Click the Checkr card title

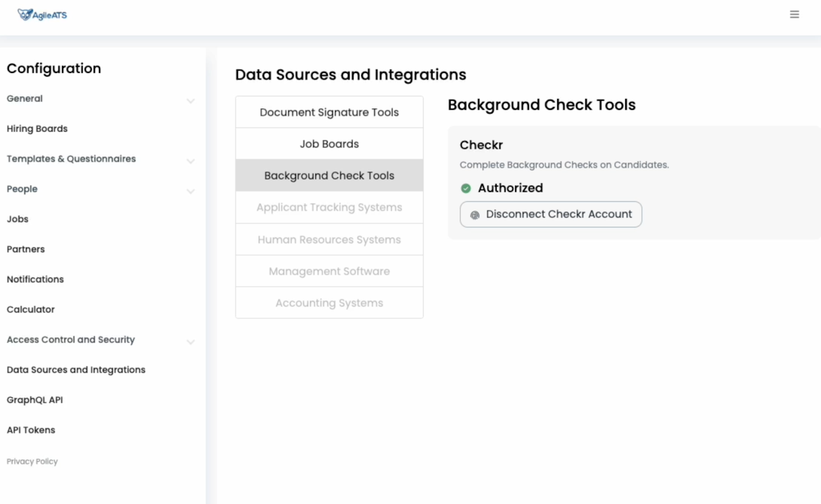pos(481,145)
